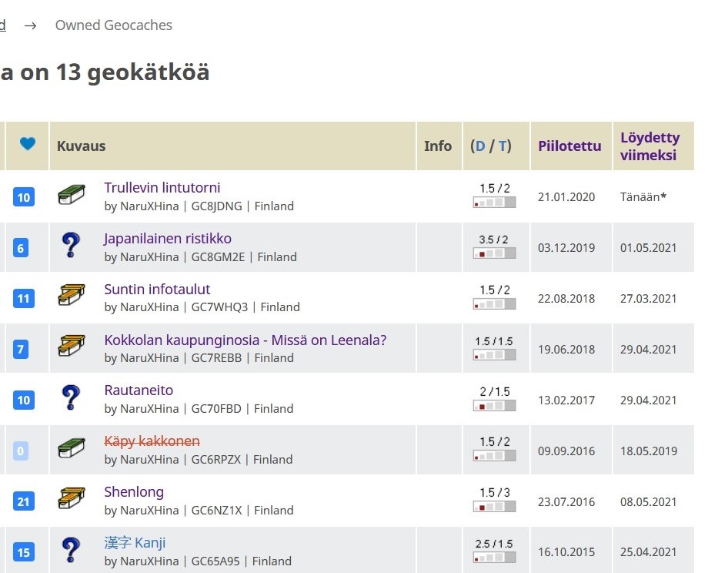Click the green traditional cache icon for Trullevin lintutorni
This screenshot has height=573, width=728.
71,196
